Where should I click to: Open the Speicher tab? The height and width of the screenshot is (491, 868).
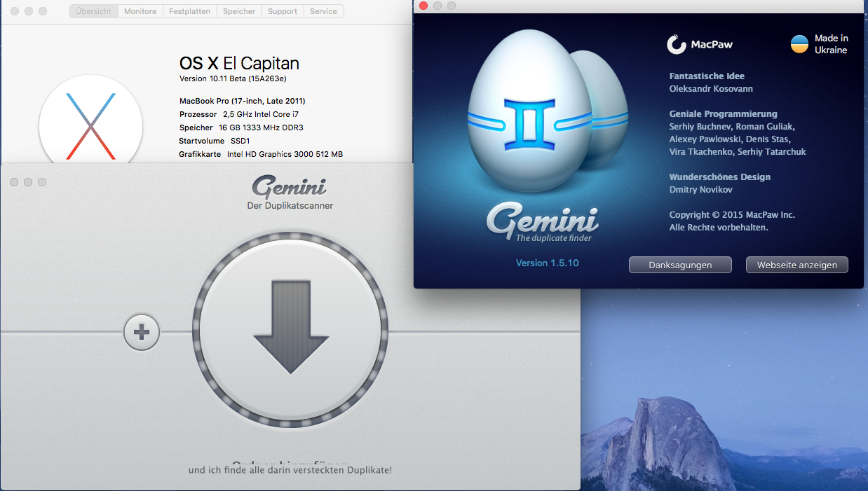click(x=239, y=11)
